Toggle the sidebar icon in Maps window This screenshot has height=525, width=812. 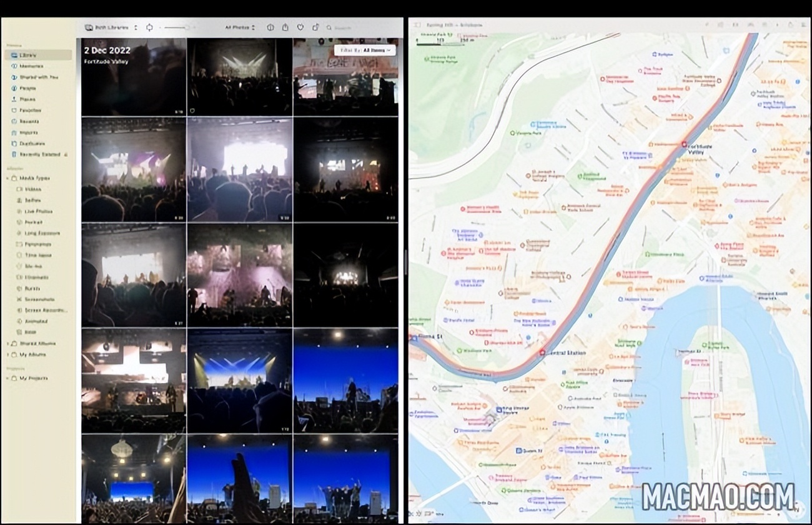click(418, 25)
